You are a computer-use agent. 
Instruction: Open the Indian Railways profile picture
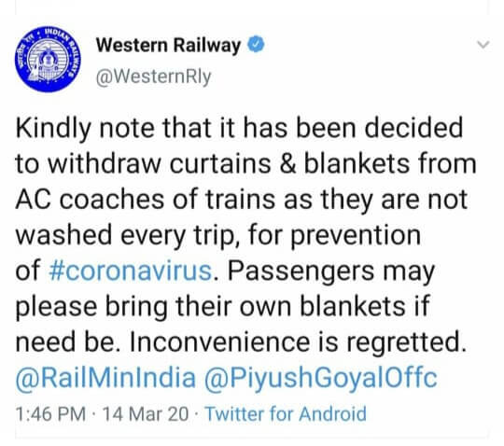[48, 60]
